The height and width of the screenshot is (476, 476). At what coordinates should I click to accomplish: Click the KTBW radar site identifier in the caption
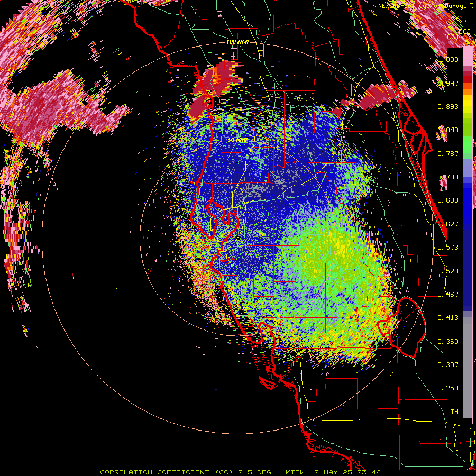[x=295, y=472]
